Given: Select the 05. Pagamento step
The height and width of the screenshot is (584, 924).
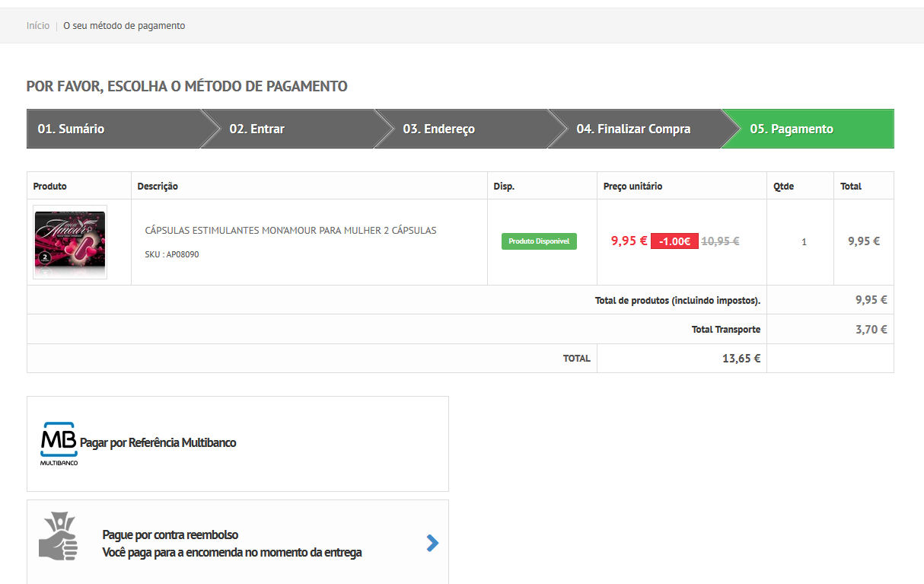Looking at the screenshot, I should pyautogui.click(x=792, y=129).
